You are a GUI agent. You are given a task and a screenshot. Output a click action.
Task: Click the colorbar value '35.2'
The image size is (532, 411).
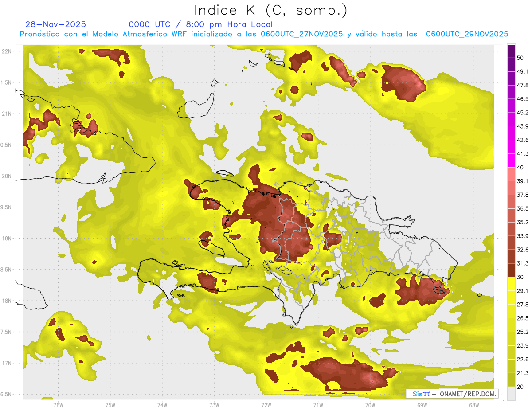tap(522, 222)
